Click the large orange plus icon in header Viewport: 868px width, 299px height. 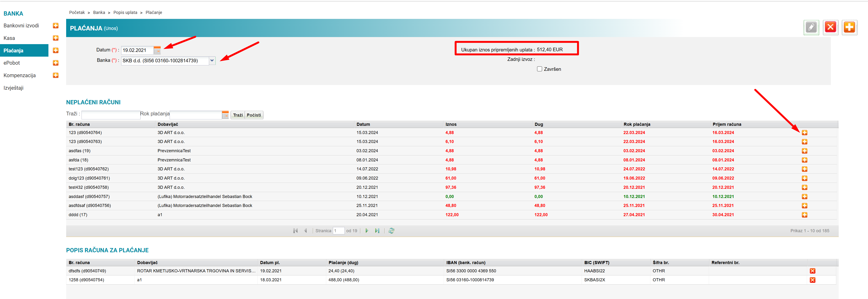tap(849, 27)
